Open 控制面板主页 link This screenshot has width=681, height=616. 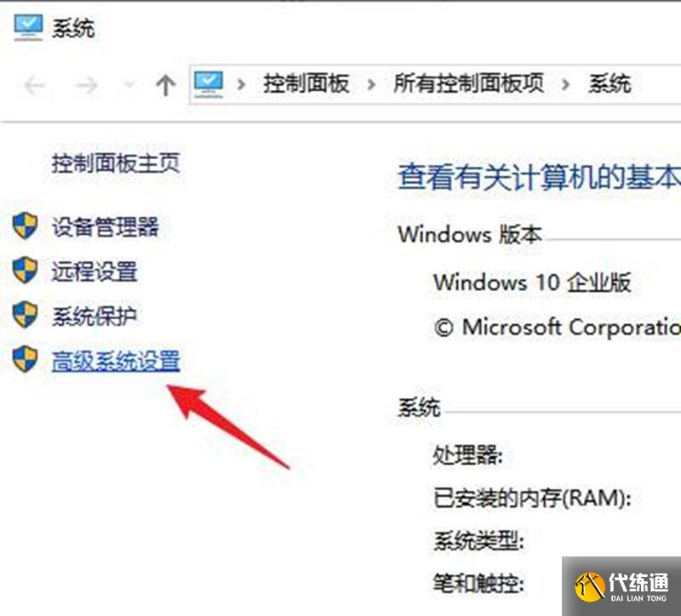point(116,163)
